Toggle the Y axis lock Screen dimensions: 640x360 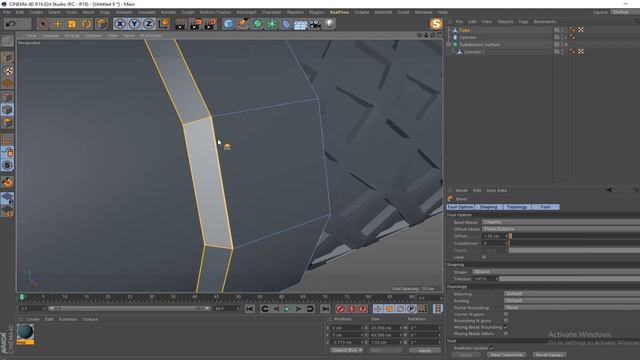[x=134, y=24]
